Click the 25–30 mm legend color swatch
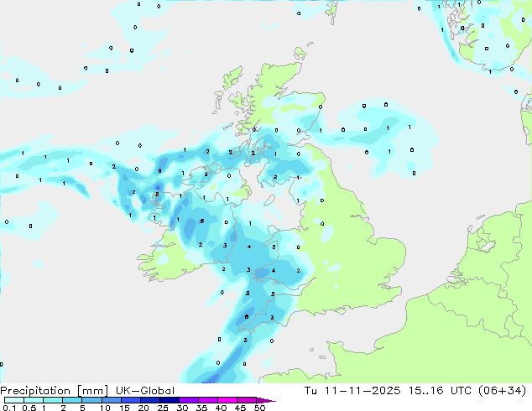The width and height of the screenshot is (532, 411). click(x=169, y=400)
